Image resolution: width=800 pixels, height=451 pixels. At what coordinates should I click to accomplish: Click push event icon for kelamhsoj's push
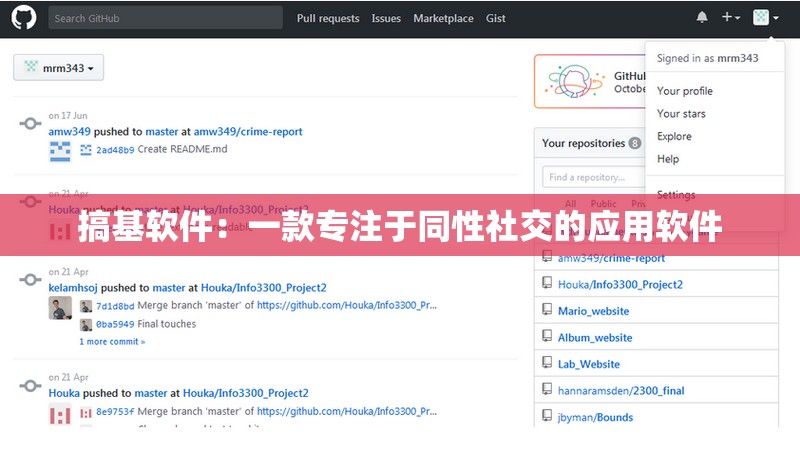tap(30, 280)
